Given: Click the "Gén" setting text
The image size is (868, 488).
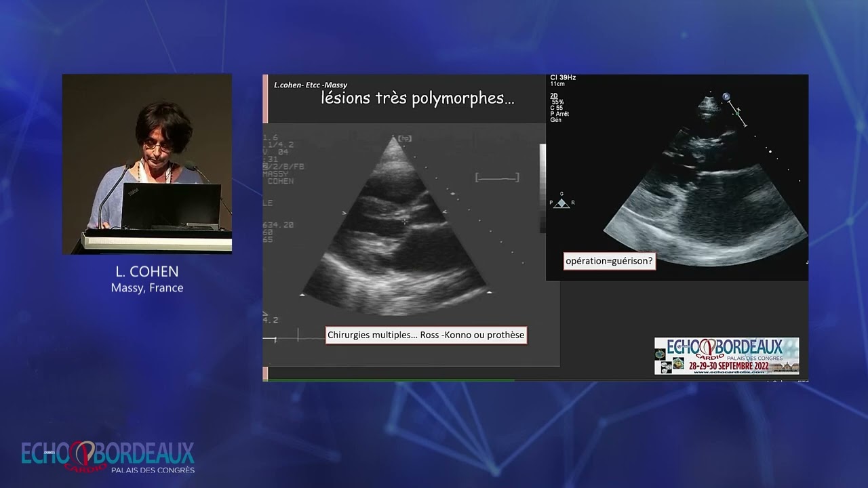Looking at the screenshot, I should click(555, 120).
